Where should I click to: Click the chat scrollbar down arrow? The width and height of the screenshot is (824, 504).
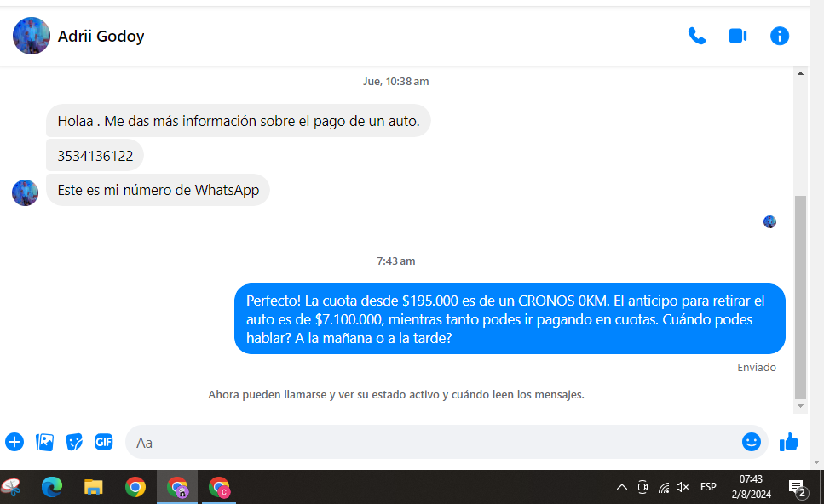pyautogui.click(x=800, y=406)
